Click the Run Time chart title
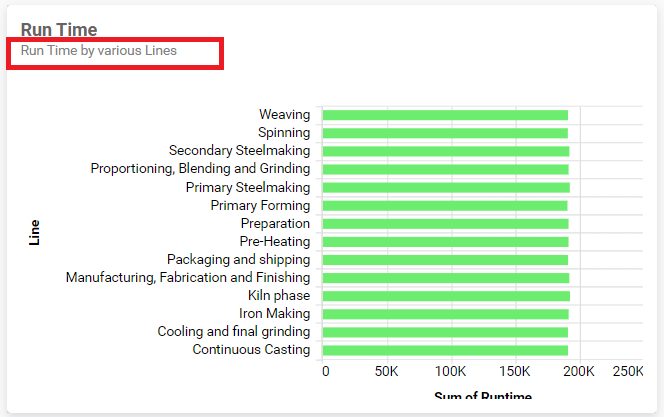The image size is (664, 417). coord(59,29)
